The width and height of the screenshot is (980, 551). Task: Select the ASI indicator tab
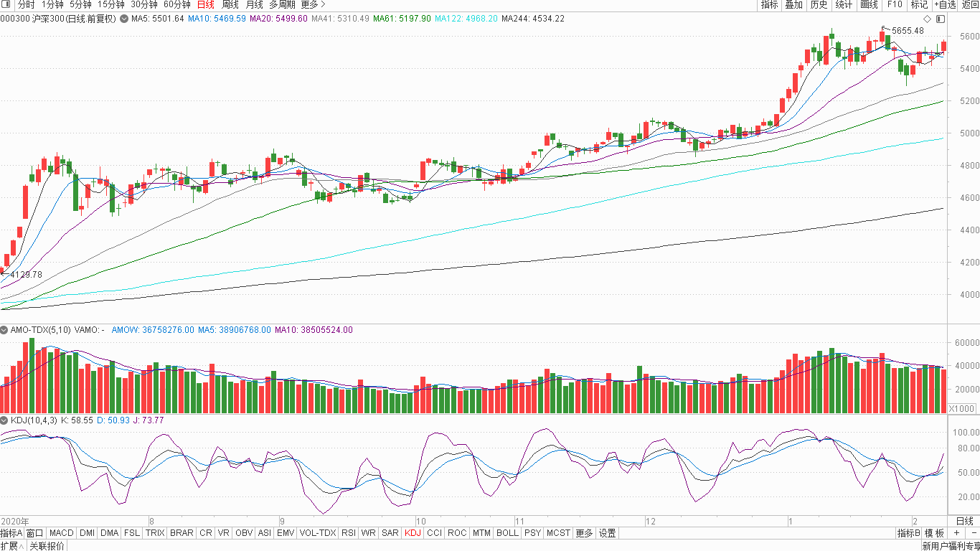[x=264, y=533]
